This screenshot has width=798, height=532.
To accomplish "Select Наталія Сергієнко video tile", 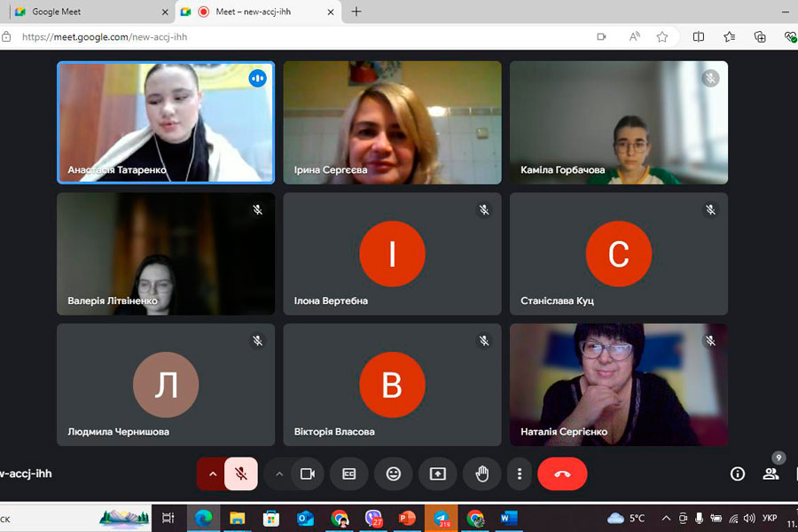I will coord(619,385).
